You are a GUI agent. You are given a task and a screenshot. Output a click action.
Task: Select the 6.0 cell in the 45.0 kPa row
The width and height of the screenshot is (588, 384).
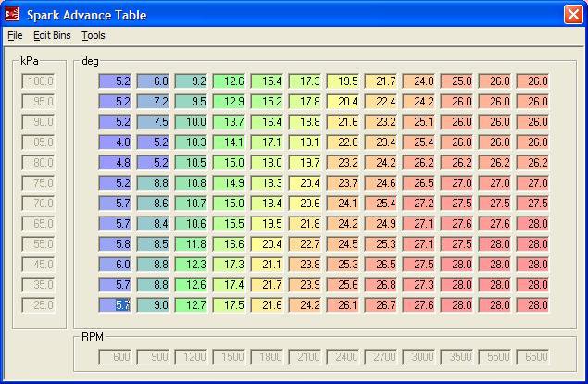116,264
